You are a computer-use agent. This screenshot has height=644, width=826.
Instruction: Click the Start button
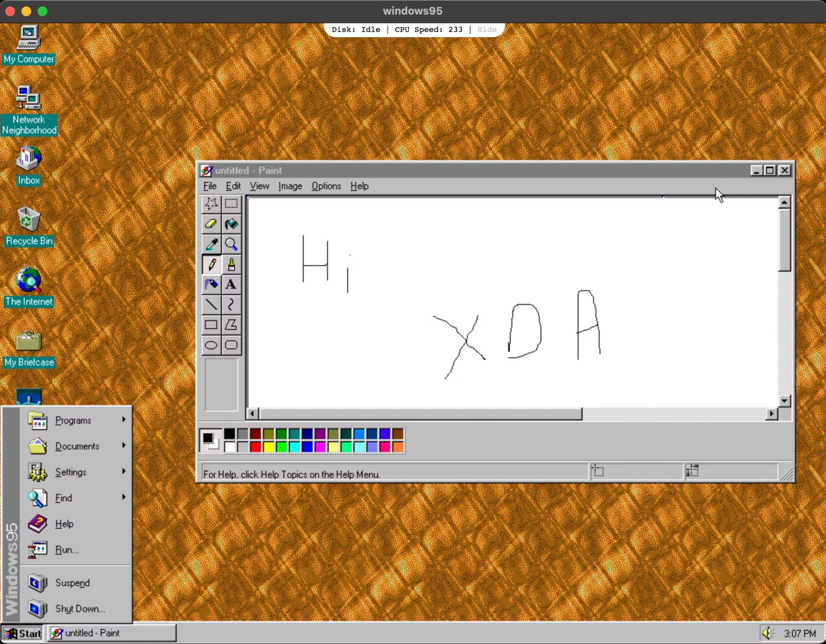[x=22, y=633]
